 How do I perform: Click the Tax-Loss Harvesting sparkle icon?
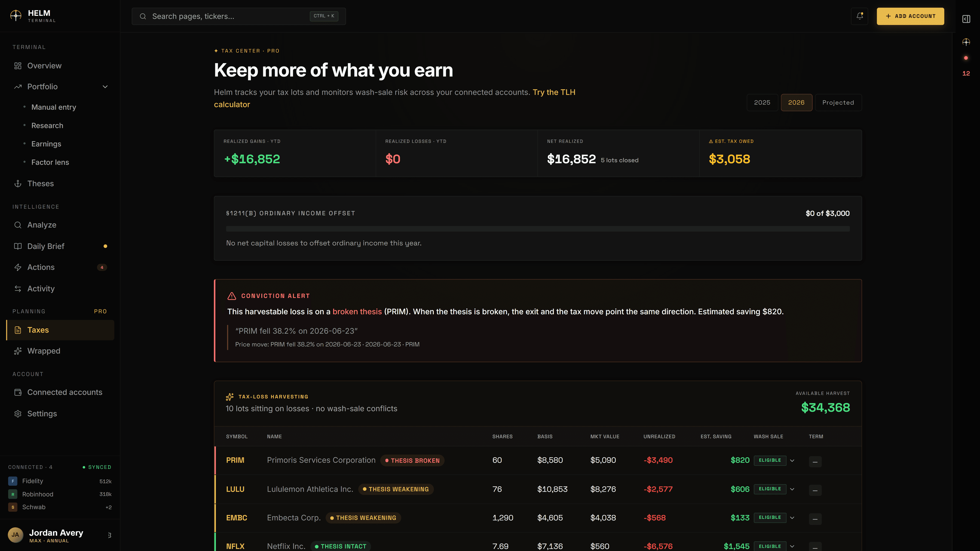tap(230, 397)
